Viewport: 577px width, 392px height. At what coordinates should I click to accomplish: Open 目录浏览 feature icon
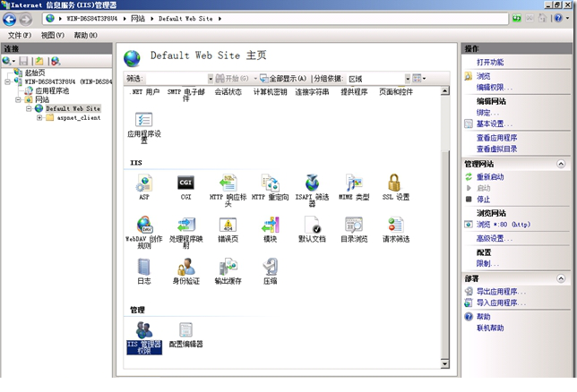point(354,225)
